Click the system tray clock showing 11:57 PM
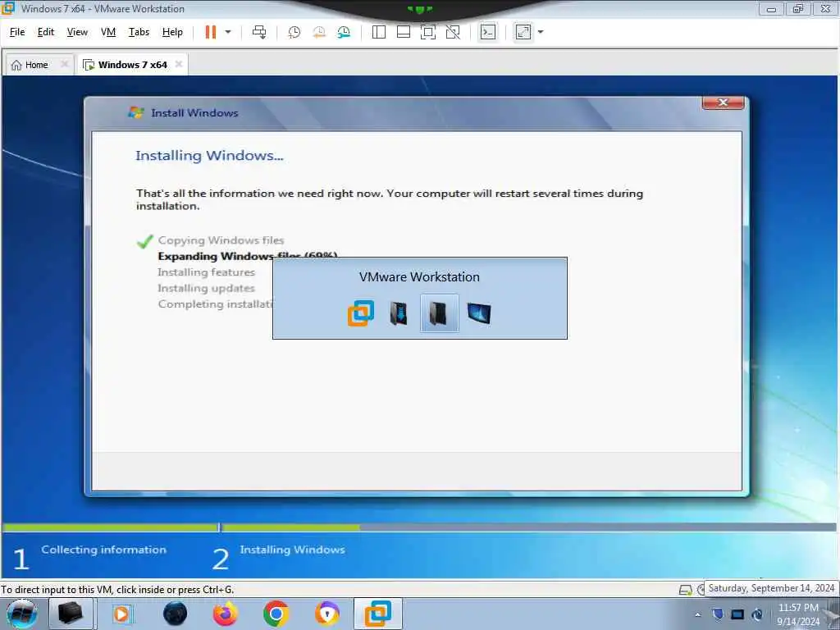Image resolution: width=840 pixels, height=630 pixels. tap(798, 614)
